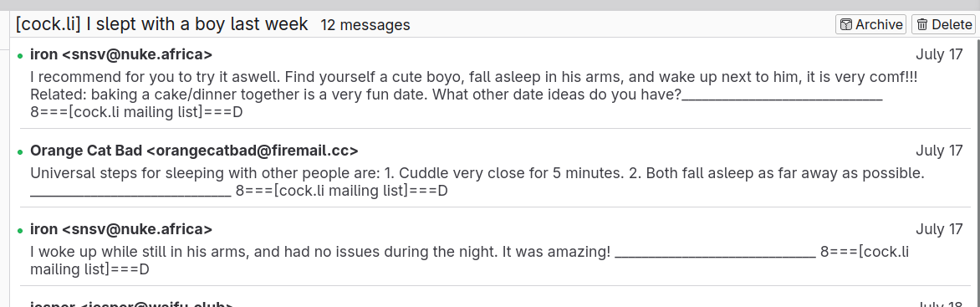Archive this conversation with the Archive button

click(x=870, y=24)
